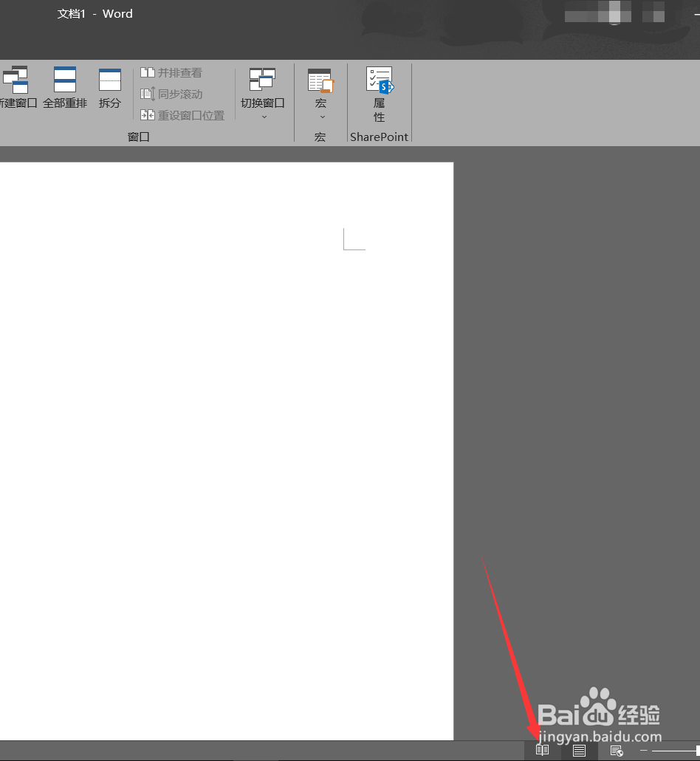The width and height of the screenshot is (700, 761).
Task: Click 并排查看 side-by-side view
Action: (171, 73)
